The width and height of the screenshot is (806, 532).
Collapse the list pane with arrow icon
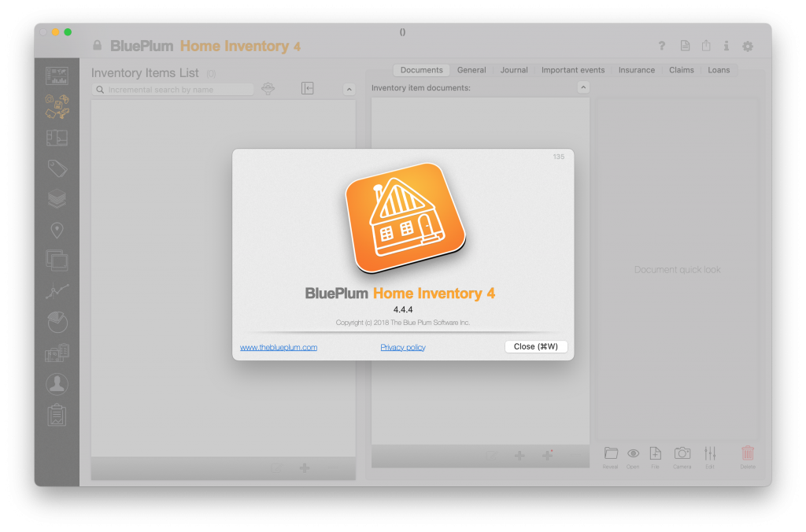click(x=308, y=88)
